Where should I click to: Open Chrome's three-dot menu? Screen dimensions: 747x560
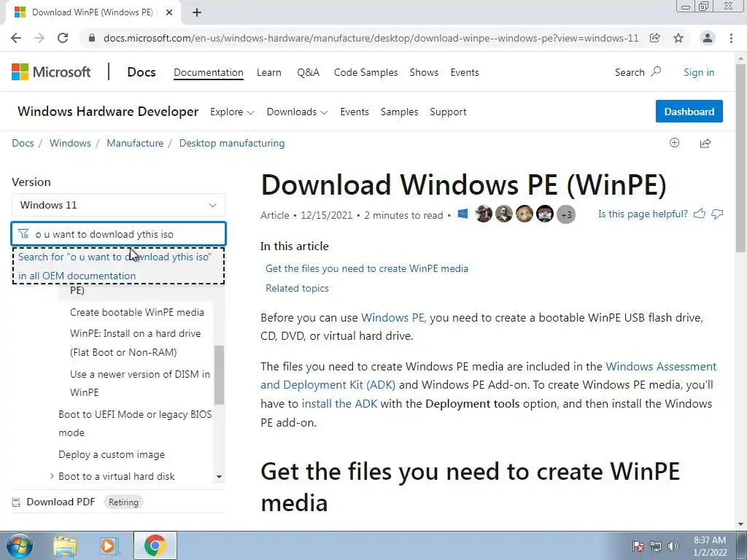pos(731,38)
